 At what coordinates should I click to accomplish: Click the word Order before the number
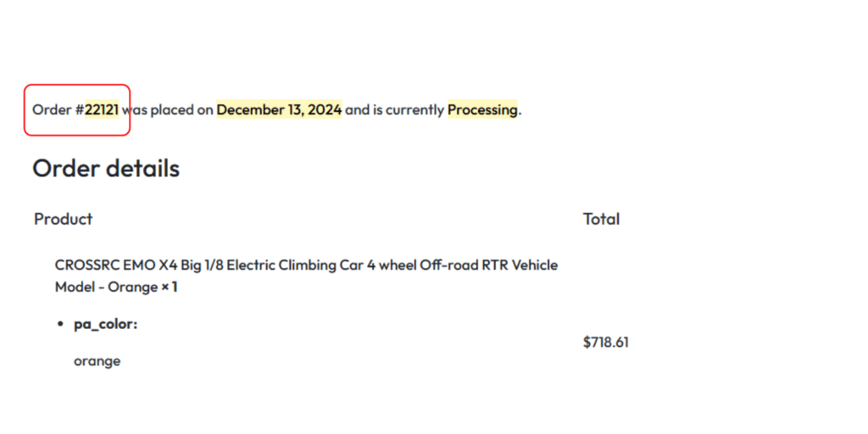click(x=52, y=109)
